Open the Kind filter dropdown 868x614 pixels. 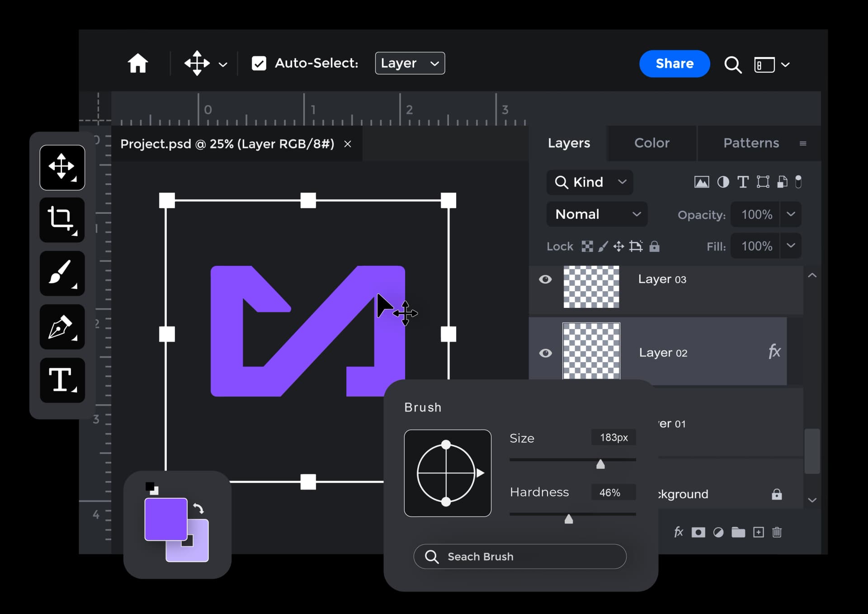click(590, 182)
